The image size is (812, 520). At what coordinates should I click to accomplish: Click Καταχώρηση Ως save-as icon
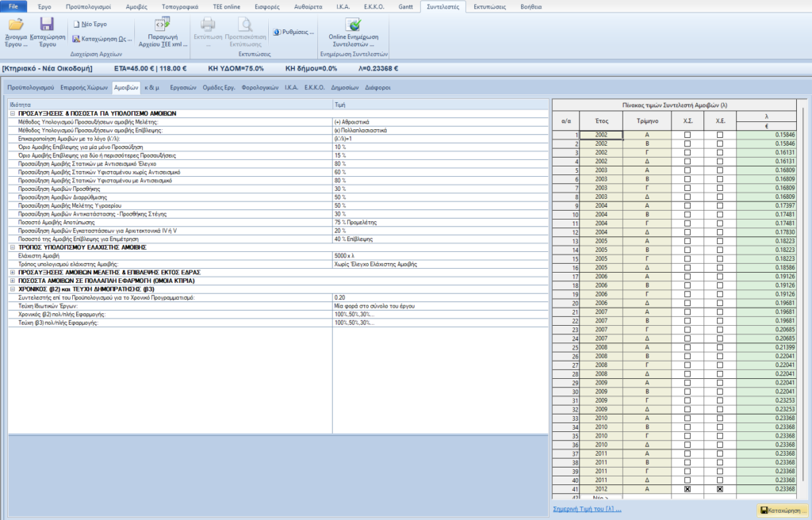102,38
